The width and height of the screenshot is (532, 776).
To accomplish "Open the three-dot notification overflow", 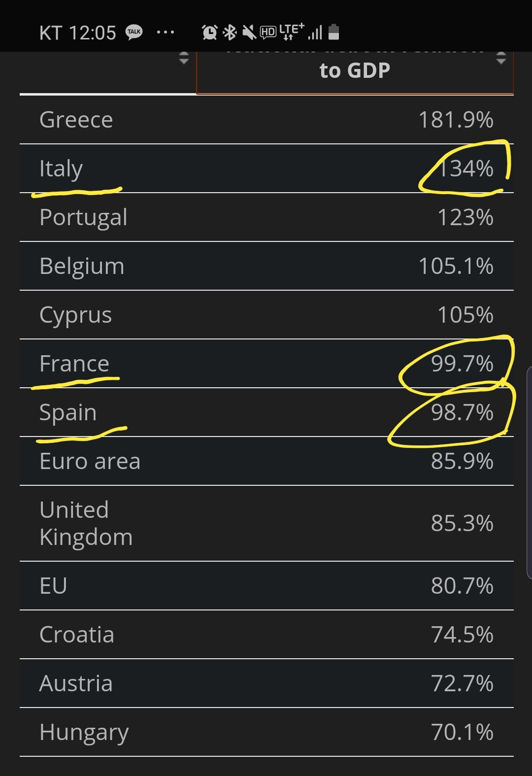I will (165, 33).
